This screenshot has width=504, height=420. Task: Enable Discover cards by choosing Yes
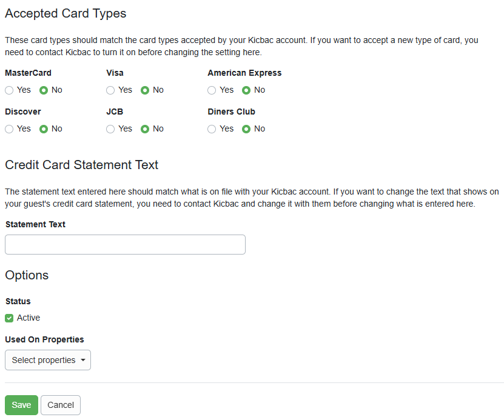tap(9, 128)
